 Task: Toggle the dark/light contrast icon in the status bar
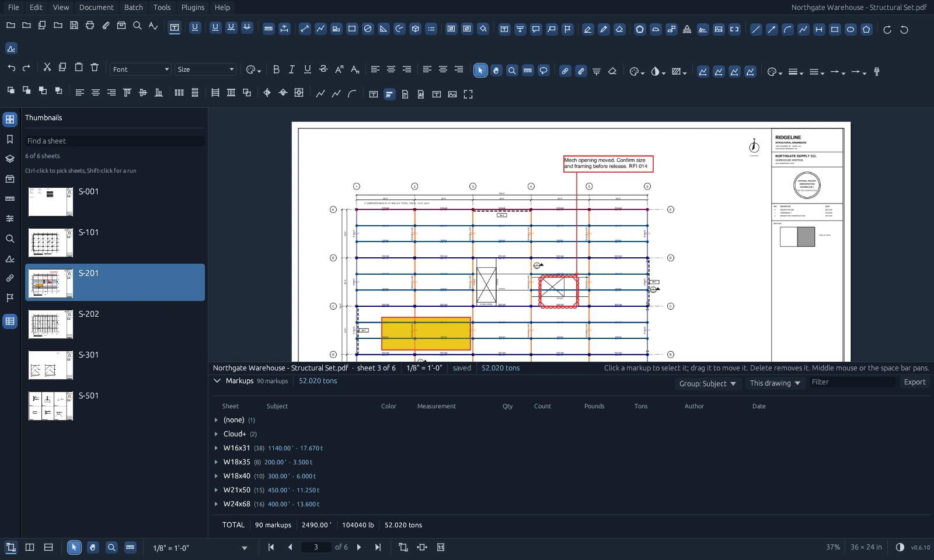coord(900,547)
